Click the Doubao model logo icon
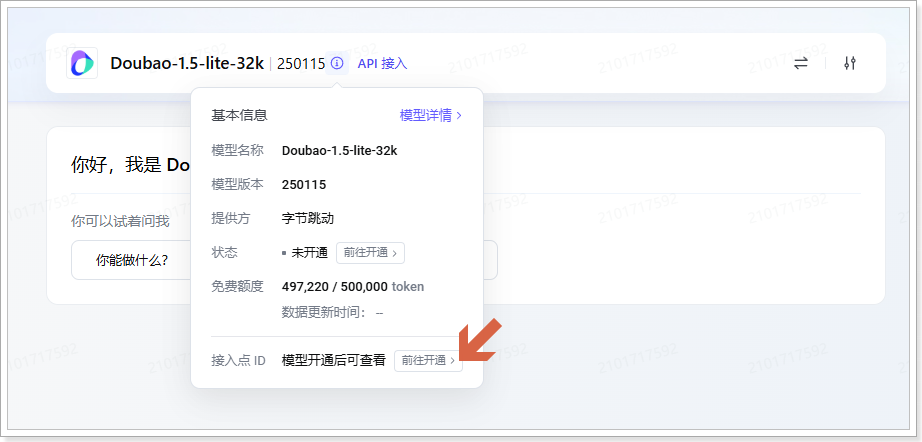Viewport: 922px width, 442px height. (x=82, y=63)
